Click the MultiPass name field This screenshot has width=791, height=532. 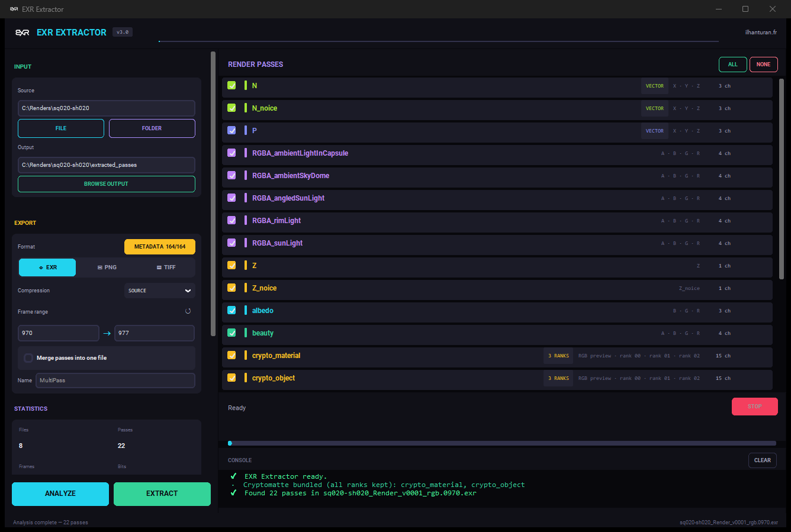(115, 381)
